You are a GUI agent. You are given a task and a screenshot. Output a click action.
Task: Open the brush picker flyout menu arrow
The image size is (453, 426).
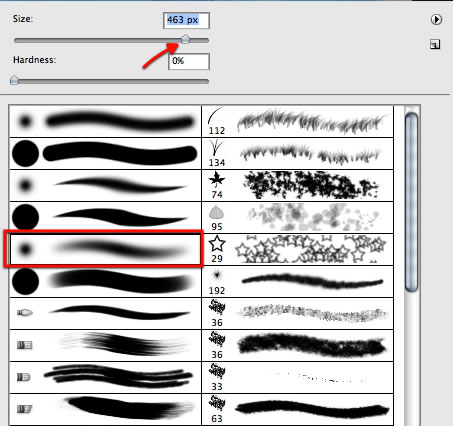436,19
